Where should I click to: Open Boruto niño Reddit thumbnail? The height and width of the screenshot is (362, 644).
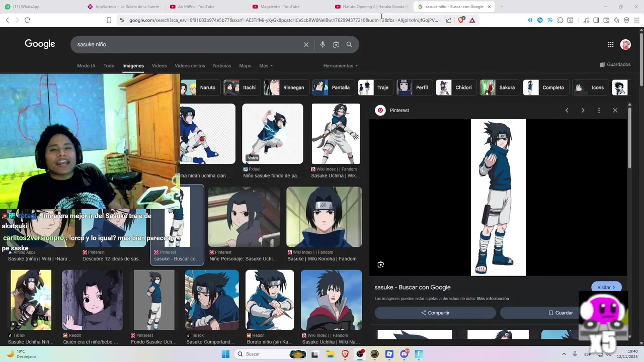(x=270, y=300)
